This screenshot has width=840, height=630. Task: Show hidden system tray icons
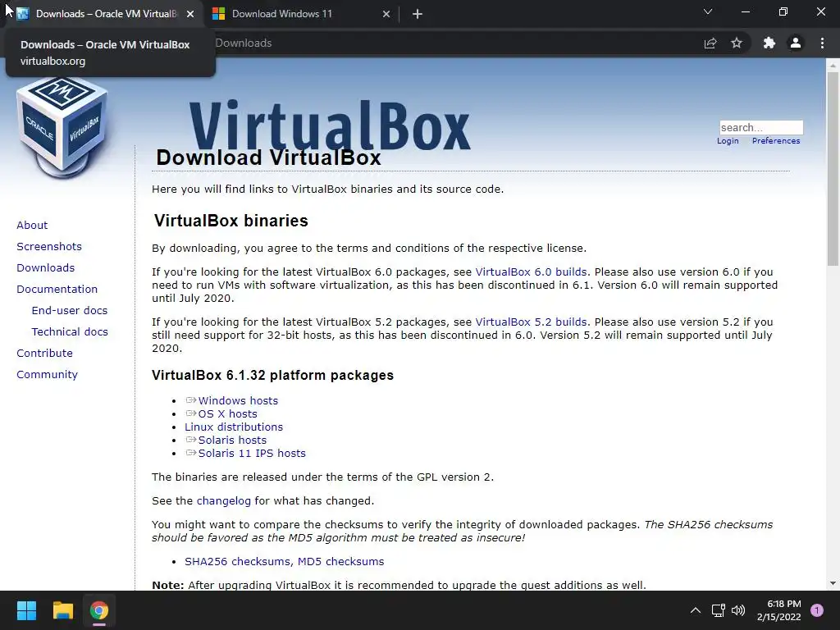(696, 610)
